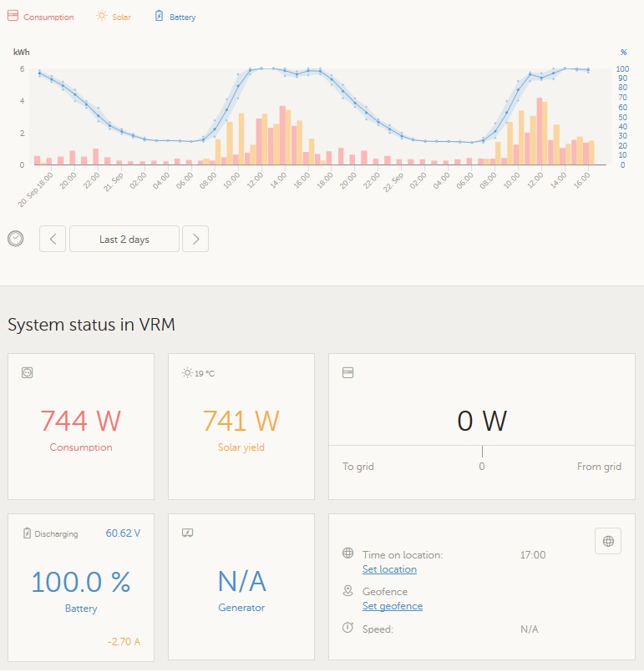The width and height of the screenshot is (644, 672).
Task: Click the 60.62 V battery voltage
Action: pos(123,533)
